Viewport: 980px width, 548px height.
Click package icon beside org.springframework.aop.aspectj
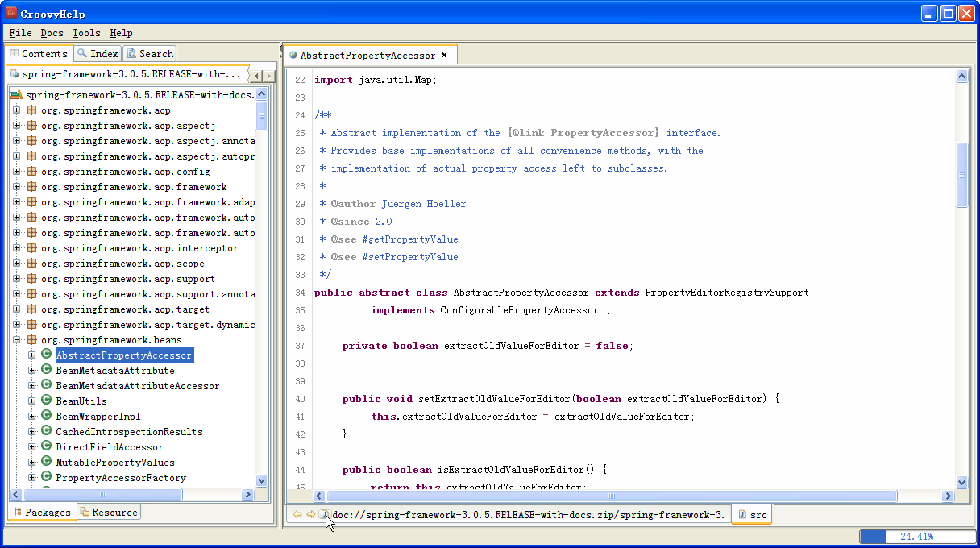click(31, 126)
